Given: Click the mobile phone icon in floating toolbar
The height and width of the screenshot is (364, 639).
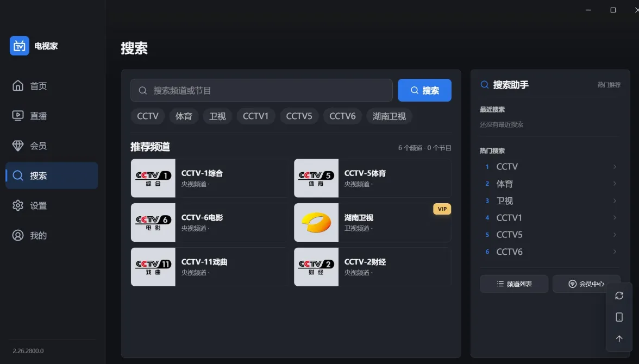Looking at the screenshot, I should 619,317.
